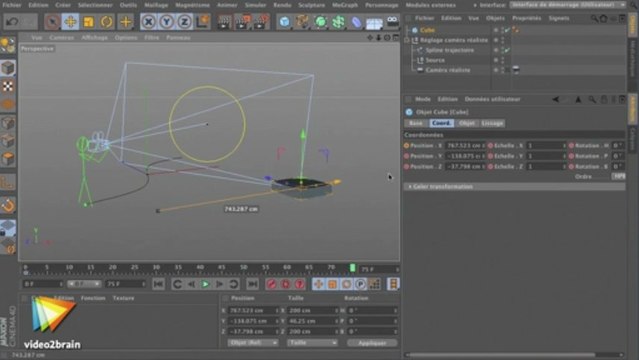Click the Echelle Z value field
Image resolution: width=639 pixels, height=360 pixels.
(546, 167)
